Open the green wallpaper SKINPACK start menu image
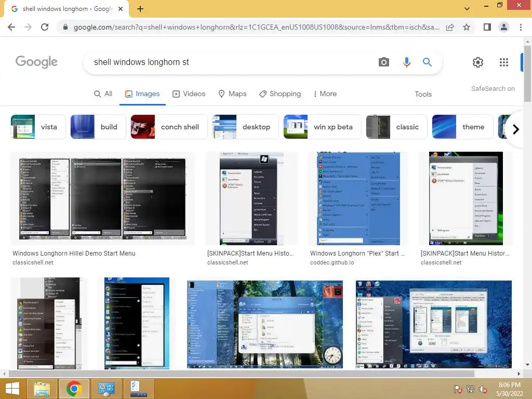The width and height of the screenshot is (532, 399). [466, 198]
